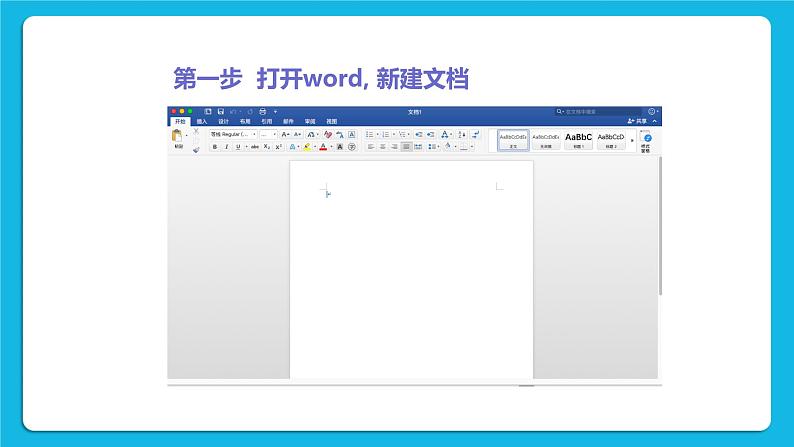794x447 pixels.
Task: Click the vertical scrollbar of the document
Action: (x=660, y=225)
